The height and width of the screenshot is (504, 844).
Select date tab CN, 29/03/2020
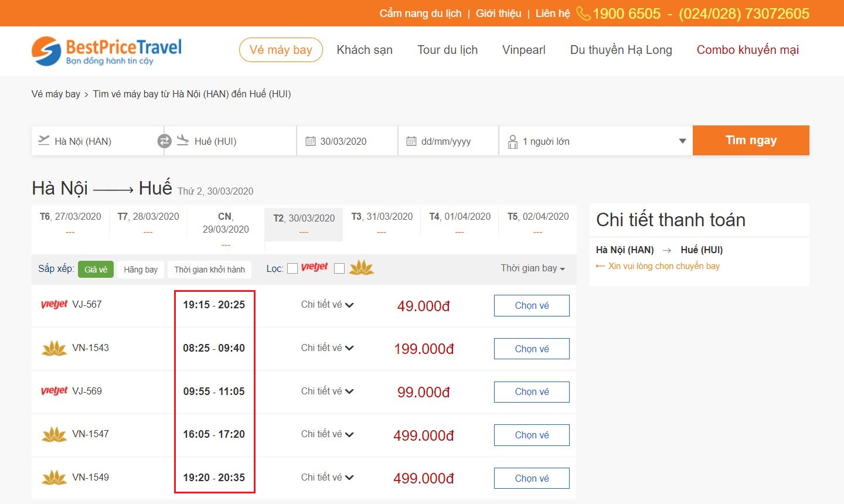pos(226,230)
